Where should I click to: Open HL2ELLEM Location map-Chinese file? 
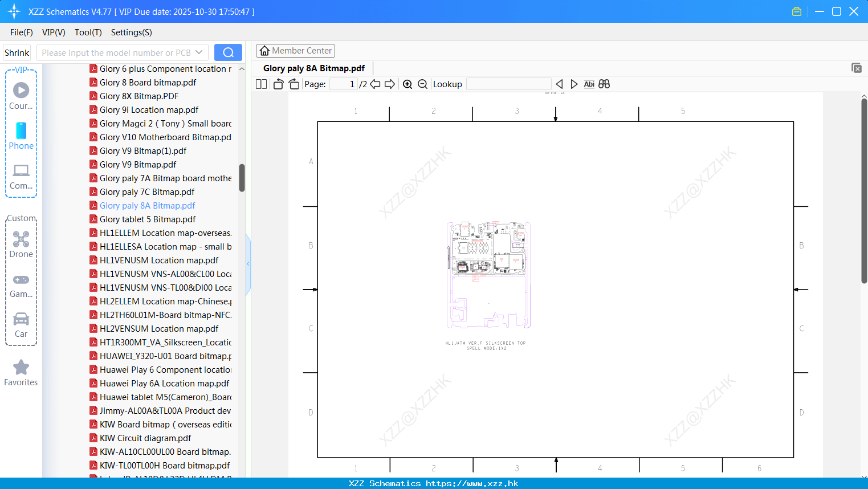coord(160,301)
